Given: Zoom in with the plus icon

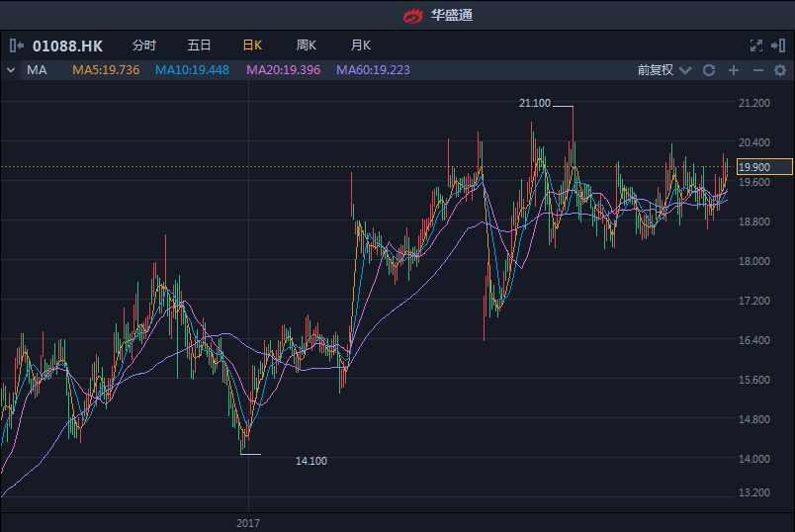Looking at the screenshot, I should [734, 70].
